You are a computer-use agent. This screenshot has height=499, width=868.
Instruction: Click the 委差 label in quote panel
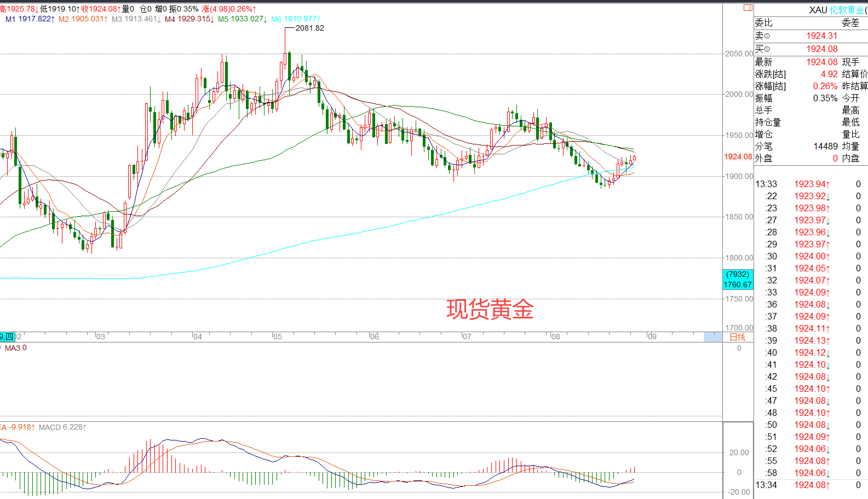tap(850, 22)
